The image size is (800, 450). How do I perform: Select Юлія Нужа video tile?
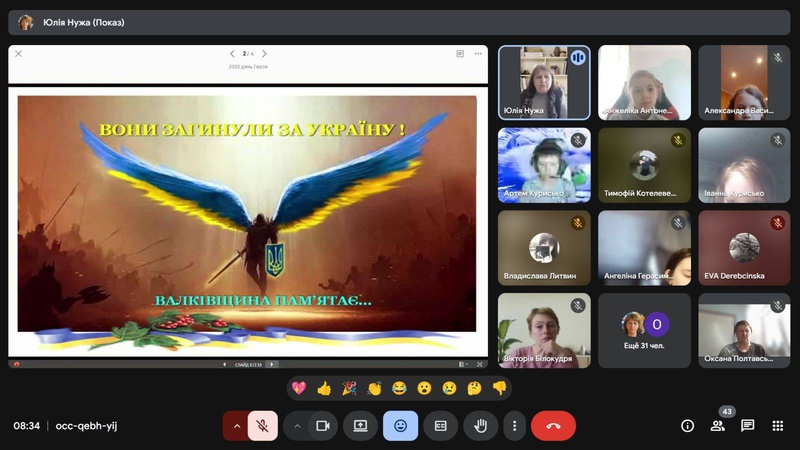[544, 83]
